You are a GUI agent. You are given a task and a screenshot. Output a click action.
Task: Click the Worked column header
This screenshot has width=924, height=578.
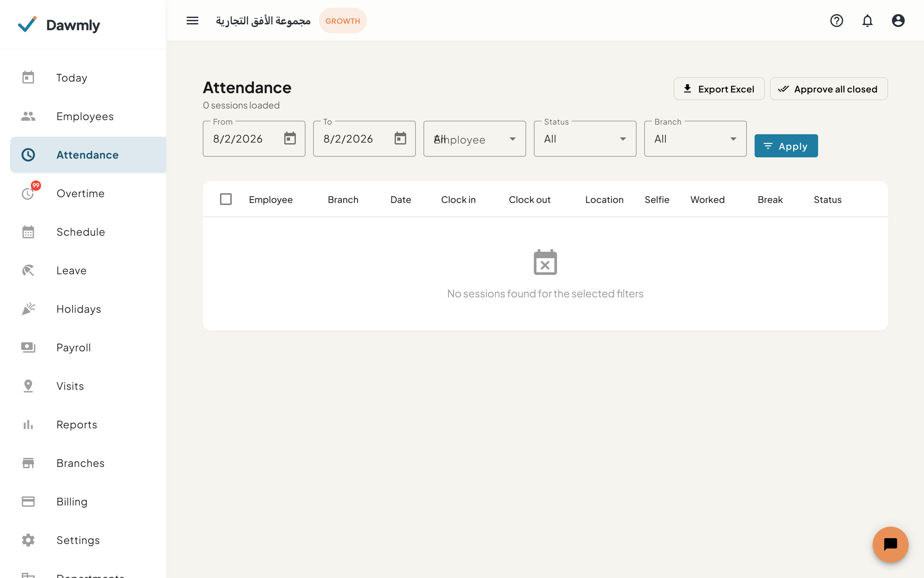point(707,199)
